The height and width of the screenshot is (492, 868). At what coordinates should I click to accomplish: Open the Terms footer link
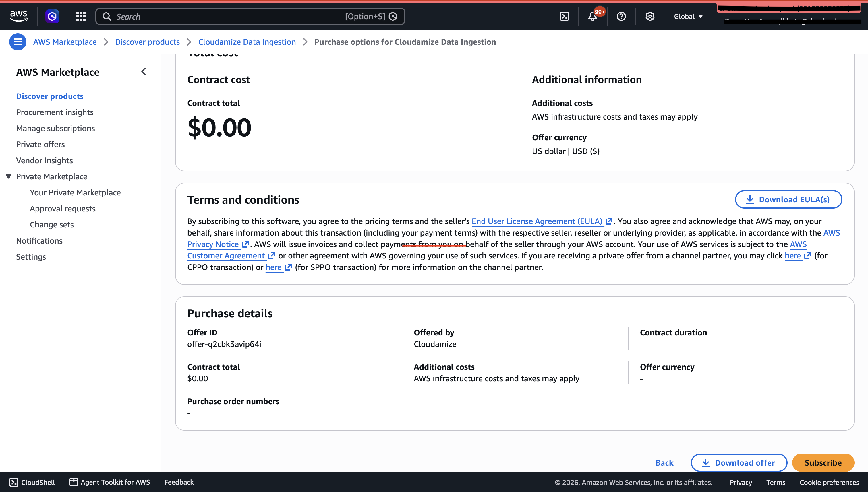pos(776,482)
